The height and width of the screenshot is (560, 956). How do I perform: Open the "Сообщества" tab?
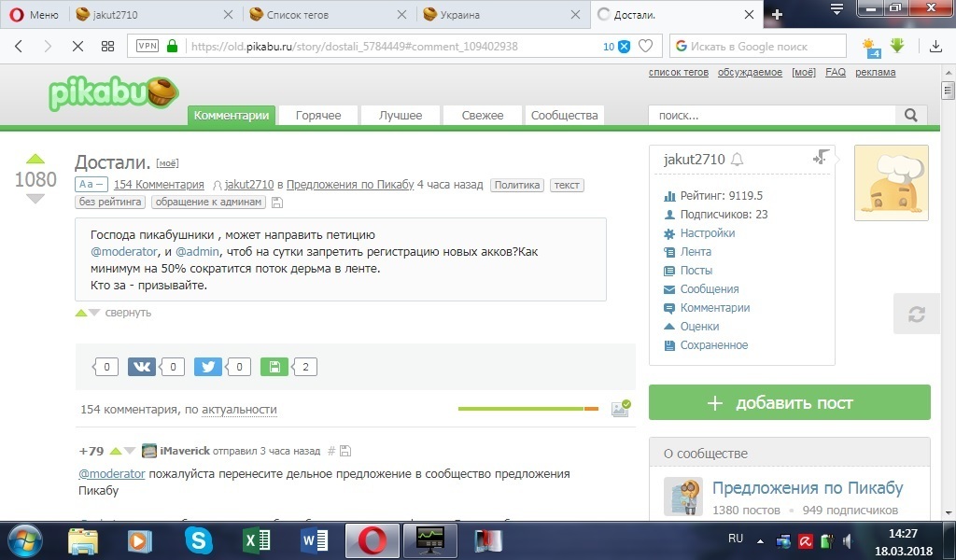tap(564, 116)
